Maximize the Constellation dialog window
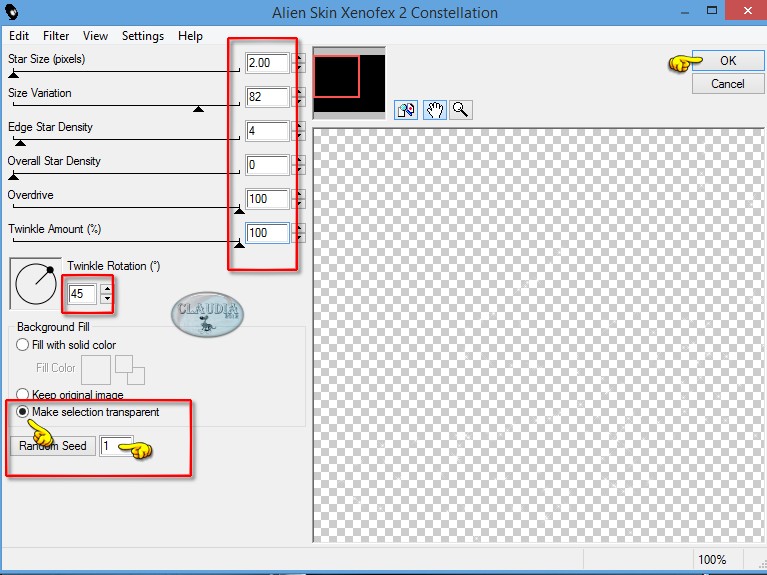The height and width of the screenshot is (575, 767). (x=712, y=10)
